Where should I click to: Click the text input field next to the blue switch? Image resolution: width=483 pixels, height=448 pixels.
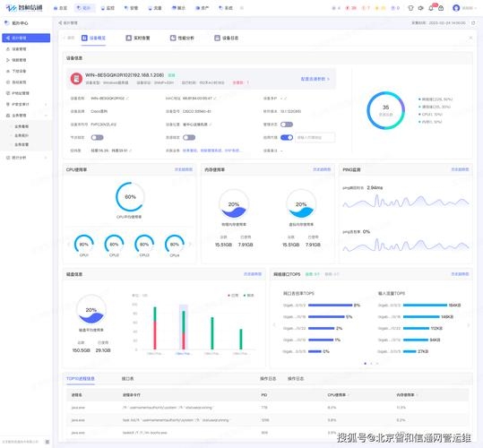click(x=315, y=137)
